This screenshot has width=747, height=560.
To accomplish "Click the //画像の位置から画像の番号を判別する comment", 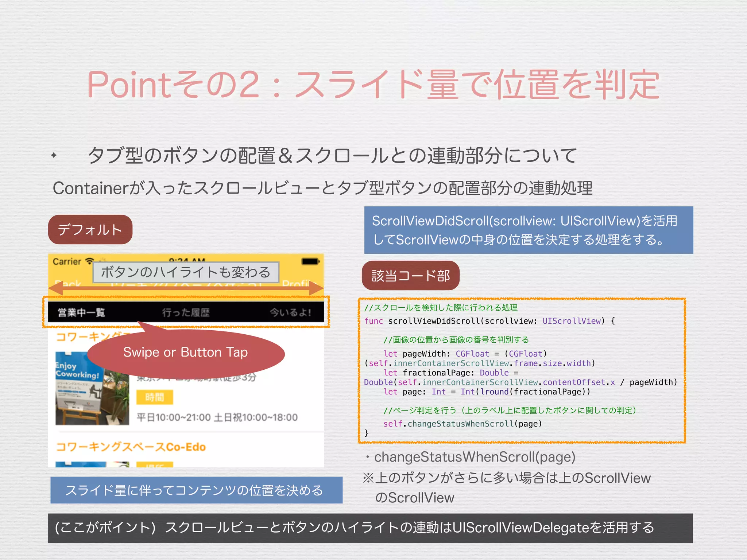I will coord(456,340).
